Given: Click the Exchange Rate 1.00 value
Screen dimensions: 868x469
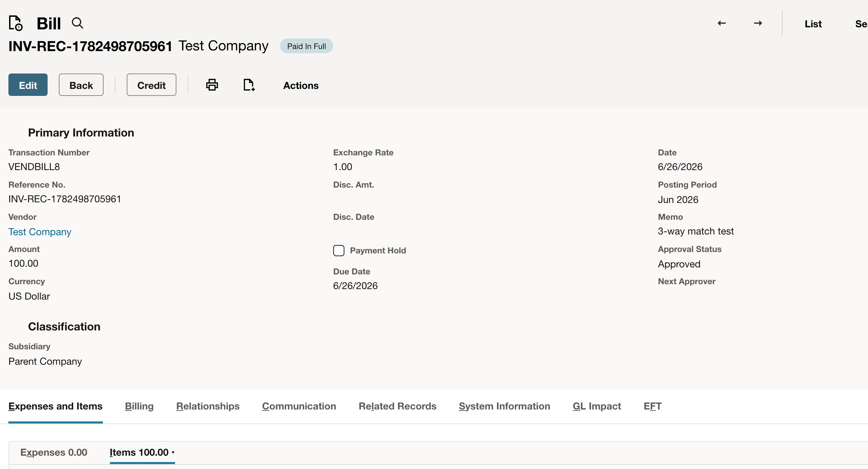Looking at the screenshot, I should [343, 167].
